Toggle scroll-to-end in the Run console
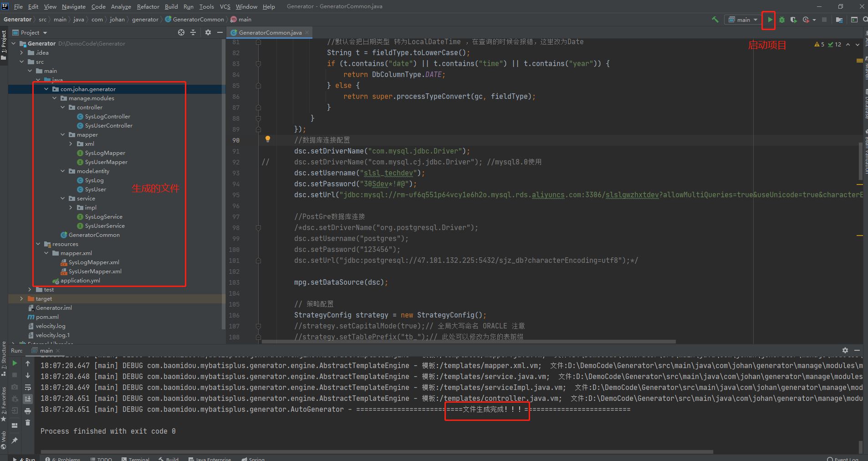The height and width of the screenshot is (461, 868). [x=28, y=399]
